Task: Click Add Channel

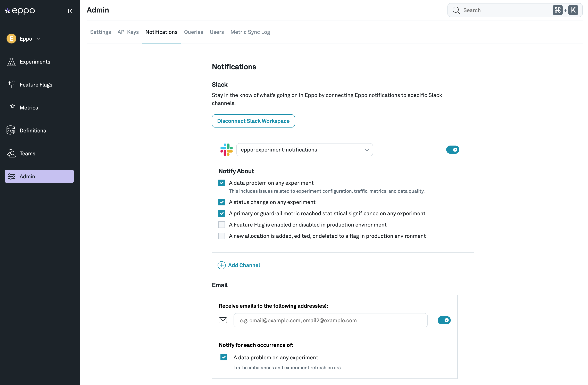Action: tap(239, 265)
